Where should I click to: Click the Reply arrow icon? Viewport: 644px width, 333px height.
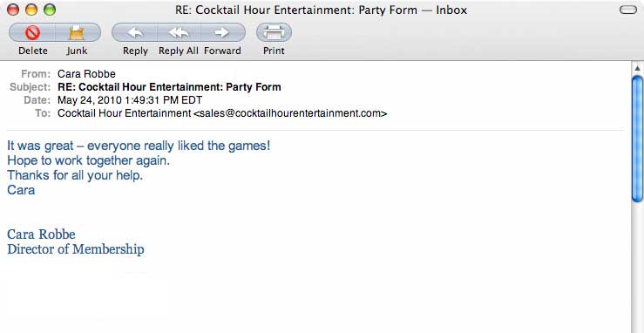[135, 32]
